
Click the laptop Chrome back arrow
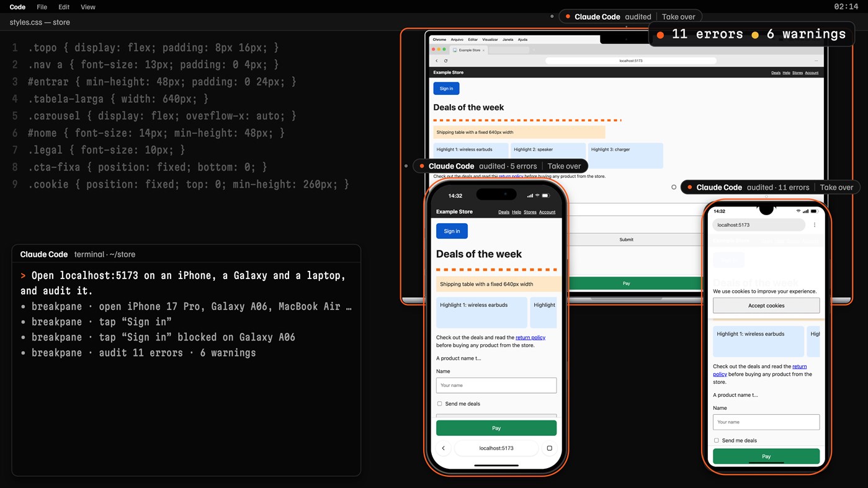click(436, 61)
